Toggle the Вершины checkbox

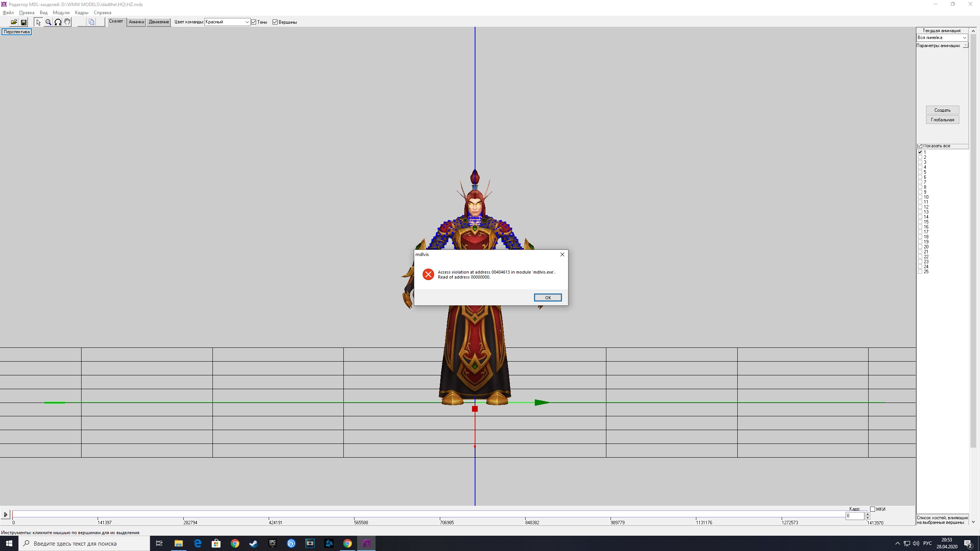(275, 22)
